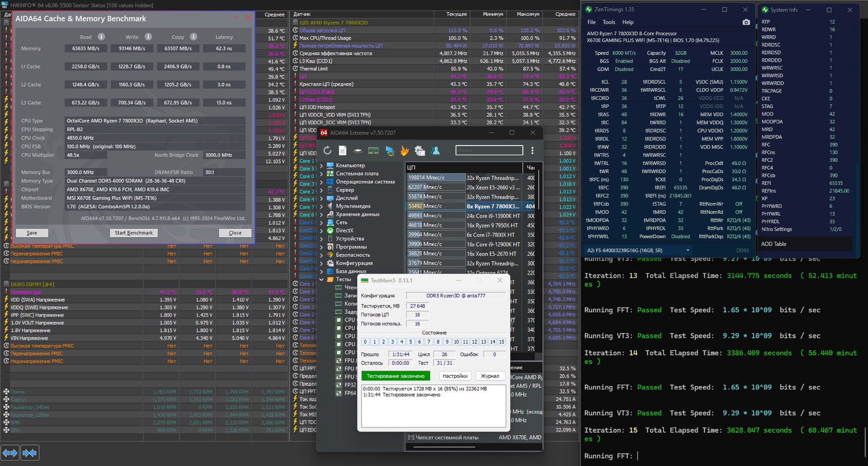This screenshot has width=868, height=466.
Task: Expand the Системная плата tree node
Action: 322,174
